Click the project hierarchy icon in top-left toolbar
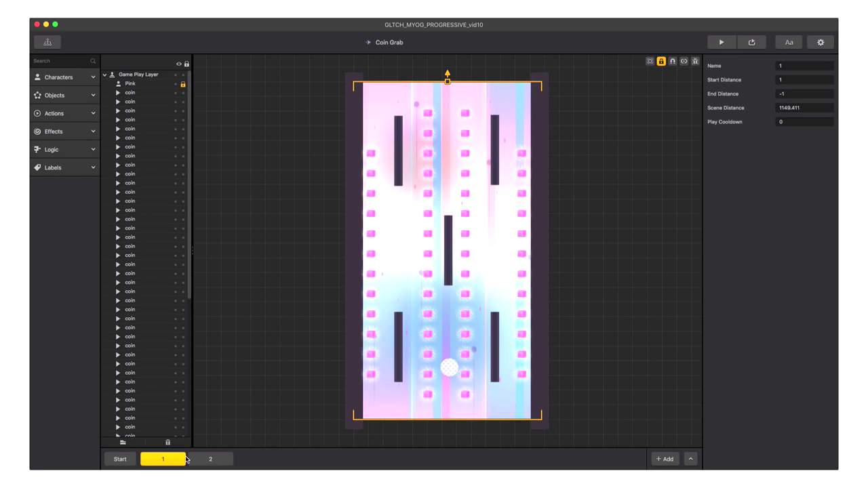868x488 pixels. pyautogui.click(x=47, y=42)
